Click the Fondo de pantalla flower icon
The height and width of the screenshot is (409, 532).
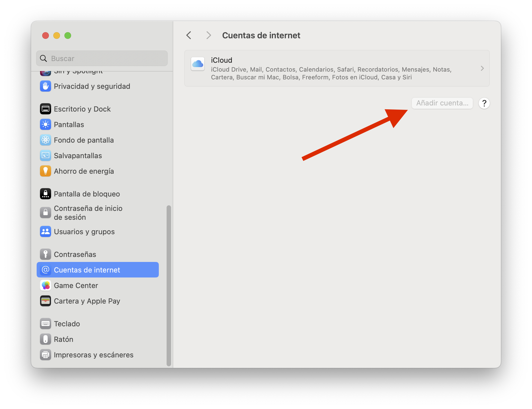click(46, 140)
